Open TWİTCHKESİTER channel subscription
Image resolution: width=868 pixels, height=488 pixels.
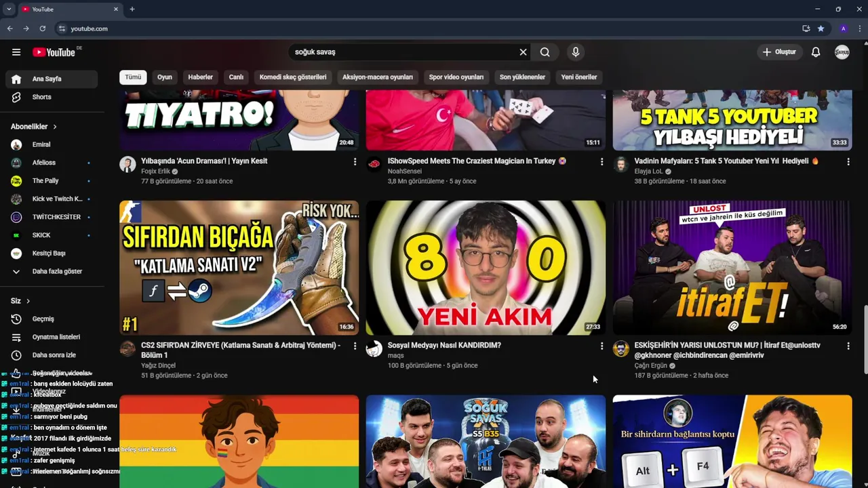coord(52,217)
